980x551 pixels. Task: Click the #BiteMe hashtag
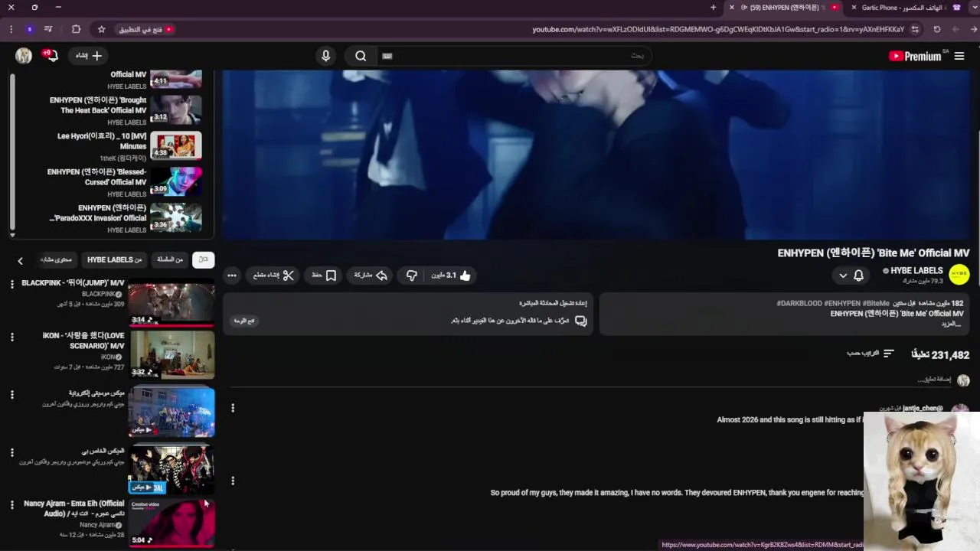[x=877, y=304]
